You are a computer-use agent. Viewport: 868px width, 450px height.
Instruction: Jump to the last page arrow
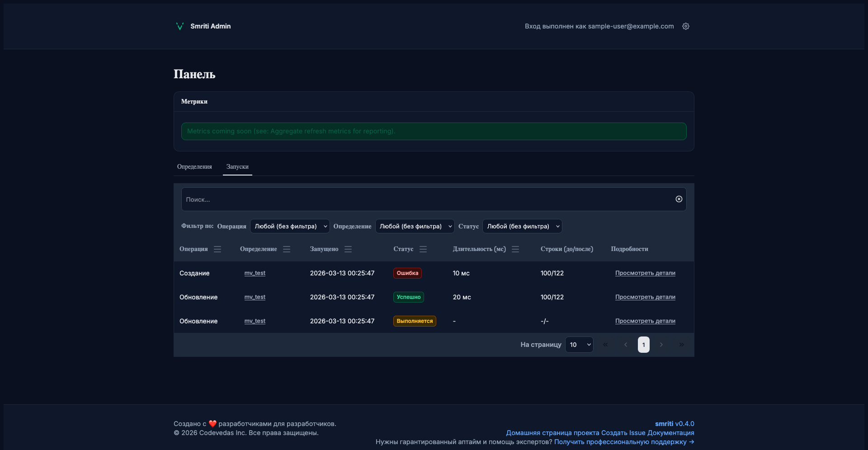point(681,345)
